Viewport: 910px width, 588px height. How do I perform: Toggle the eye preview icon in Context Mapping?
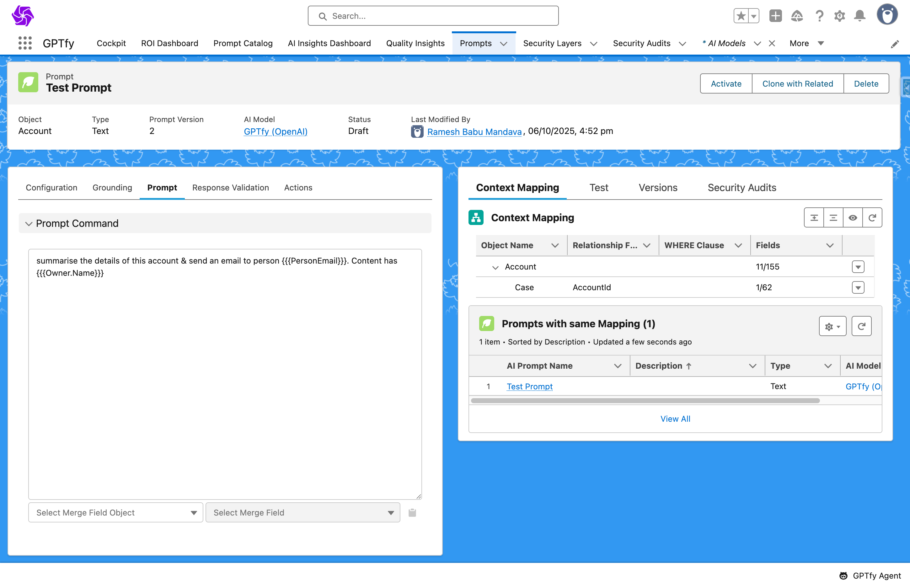click(853, 218)
